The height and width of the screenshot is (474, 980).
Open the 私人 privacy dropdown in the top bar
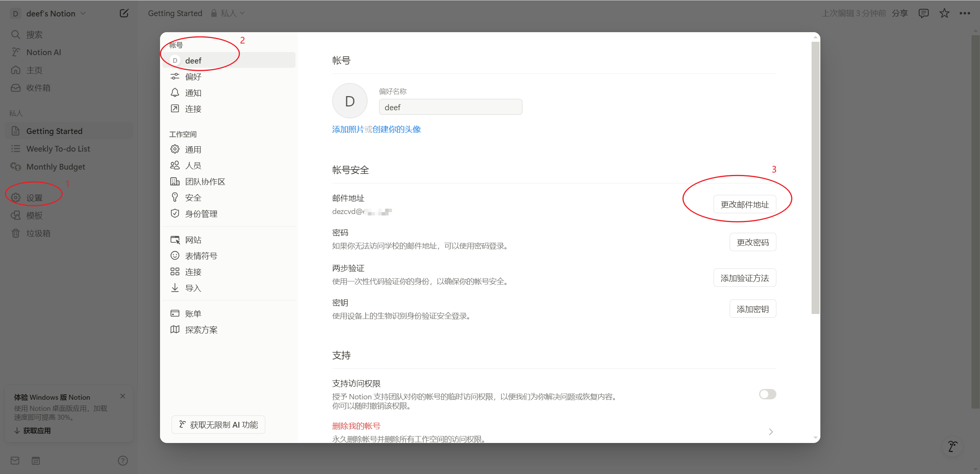[228, 13]
